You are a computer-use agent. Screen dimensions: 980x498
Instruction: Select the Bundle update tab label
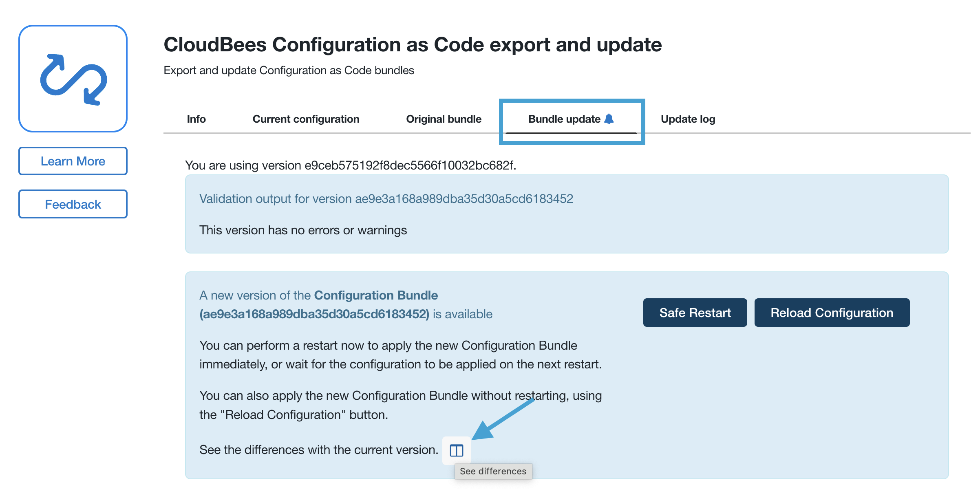(564, 119)
